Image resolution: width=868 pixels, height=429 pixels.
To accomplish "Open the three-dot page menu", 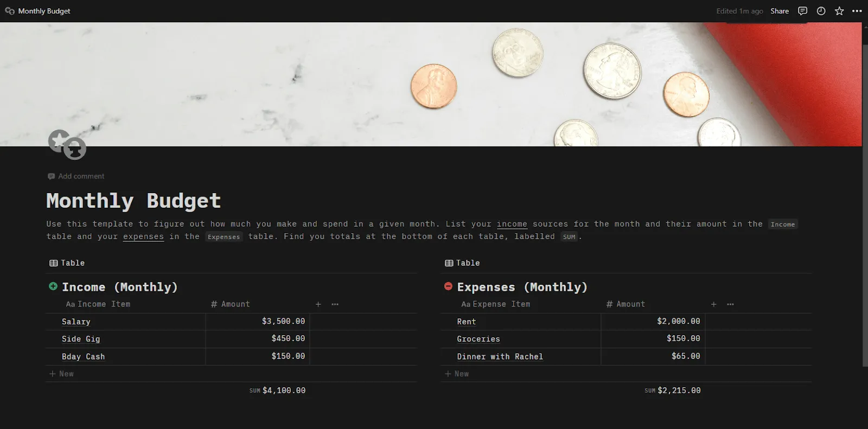I will 857,11.
